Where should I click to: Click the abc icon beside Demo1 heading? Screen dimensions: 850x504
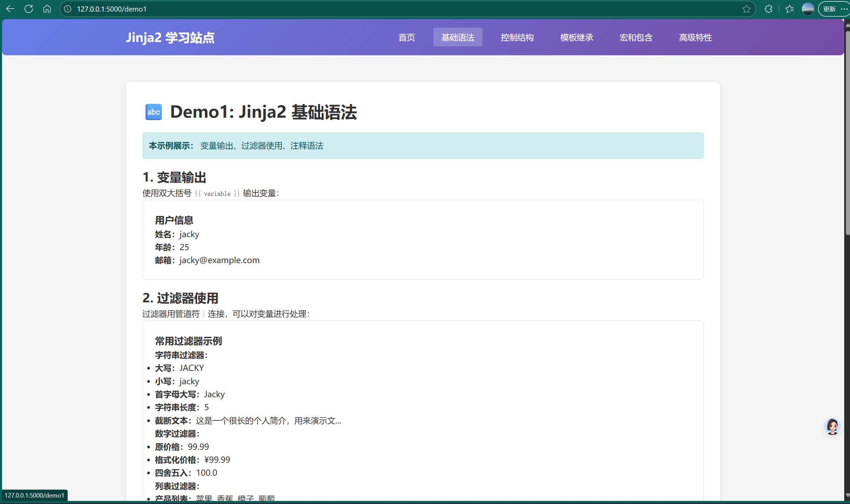tap(153, 112)
